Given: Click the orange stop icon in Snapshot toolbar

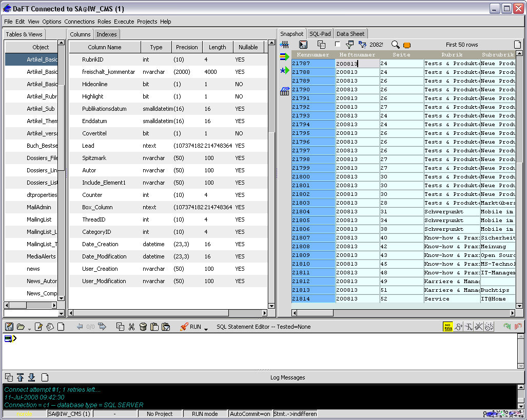Looking at the screenshot, I should tap(407, 45).
